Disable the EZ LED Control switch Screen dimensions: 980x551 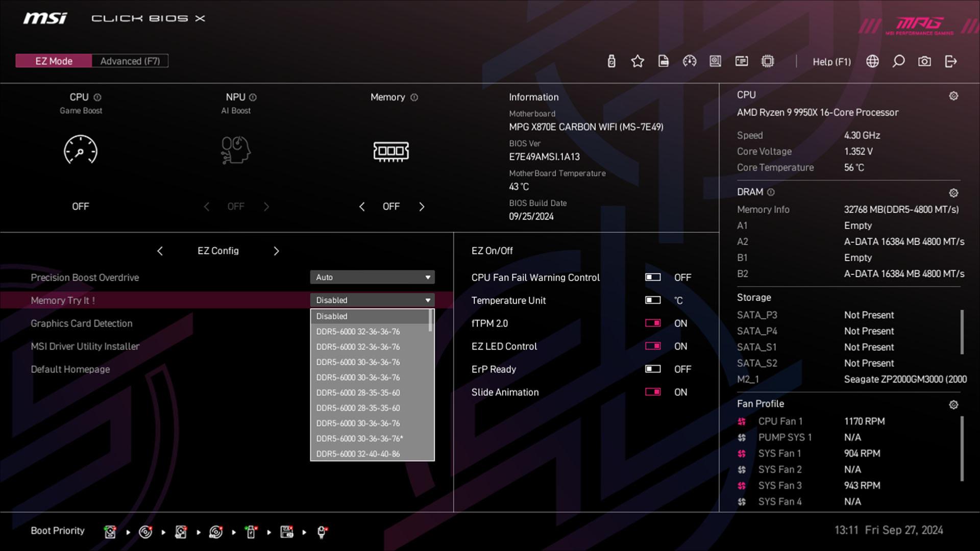(x=653, y=346)
